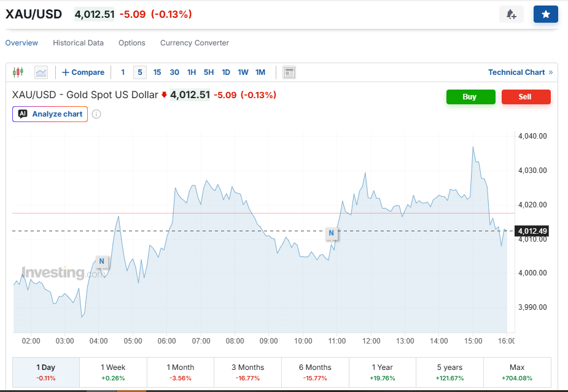
Task: Select the 3 Months range
Action: pos(248,372)
